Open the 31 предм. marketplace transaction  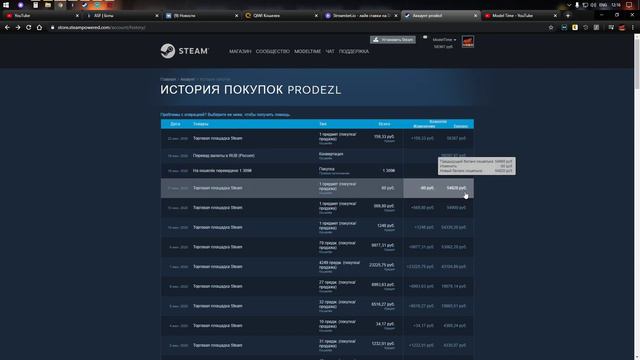[x=317, y=345]
